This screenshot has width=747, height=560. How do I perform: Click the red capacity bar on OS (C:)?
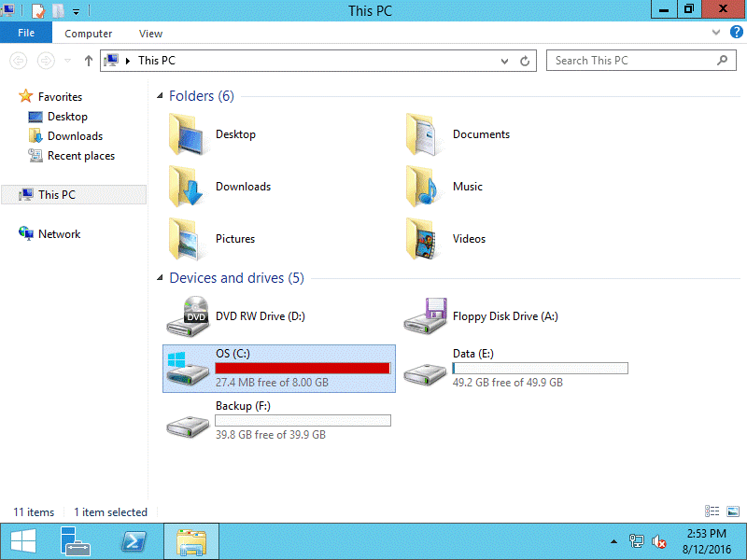pyautogui.click(x=303, y=368)
